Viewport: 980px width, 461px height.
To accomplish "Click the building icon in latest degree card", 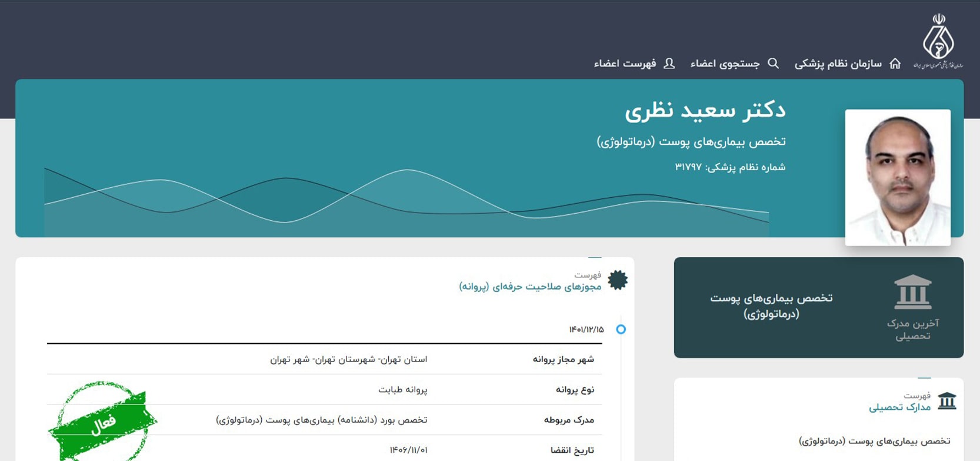I will tap(912, 292).
